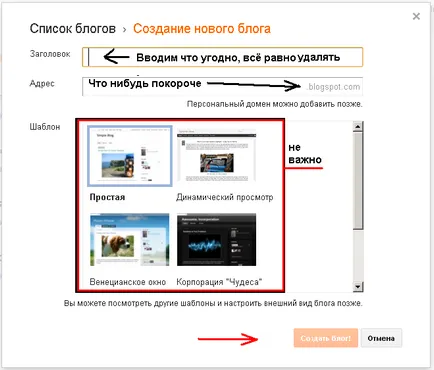Click the Отмена button

point(381,338)
